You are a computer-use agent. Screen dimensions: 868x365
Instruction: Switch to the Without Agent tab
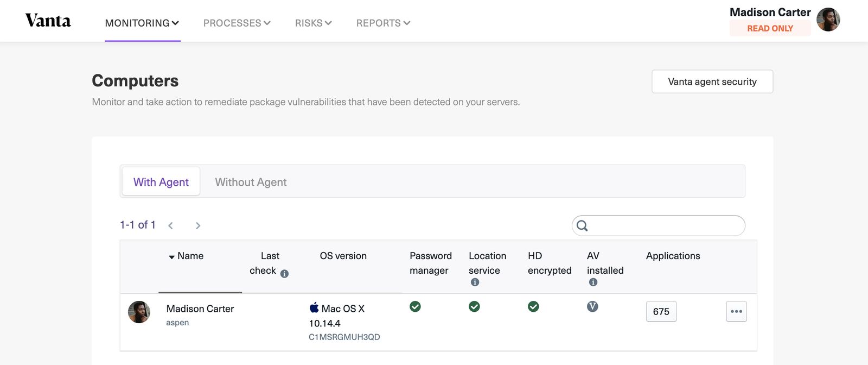tap(251, 182)
